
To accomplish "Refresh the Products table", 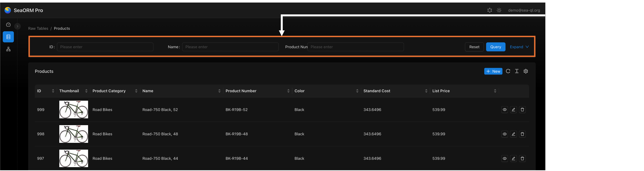I will click(508, 71).
